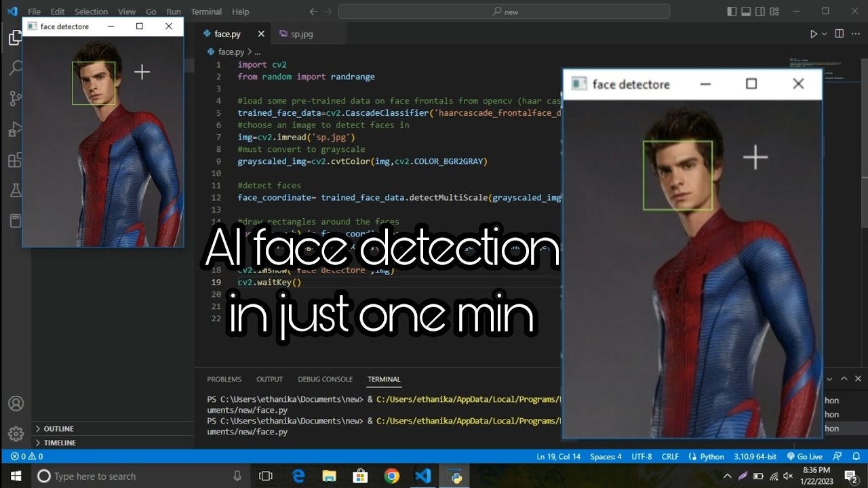Open Task View in the taskbar
Screen dimensions: 868x488
267,476
